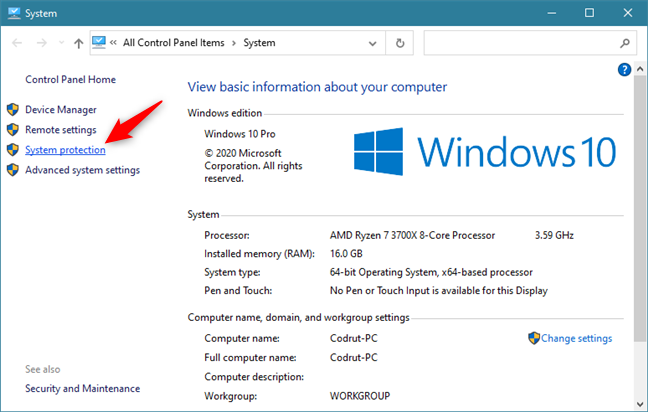Click inside the Control Panel search box
The image size is (648, 412).
[520, 44]
